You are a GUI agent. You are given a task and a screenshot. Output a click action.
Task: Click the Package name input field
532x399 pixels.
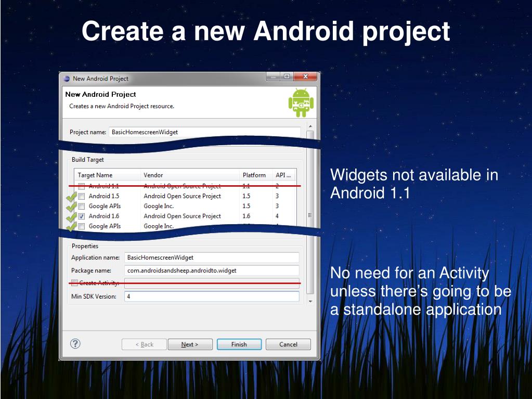click(x=212, y=271)
